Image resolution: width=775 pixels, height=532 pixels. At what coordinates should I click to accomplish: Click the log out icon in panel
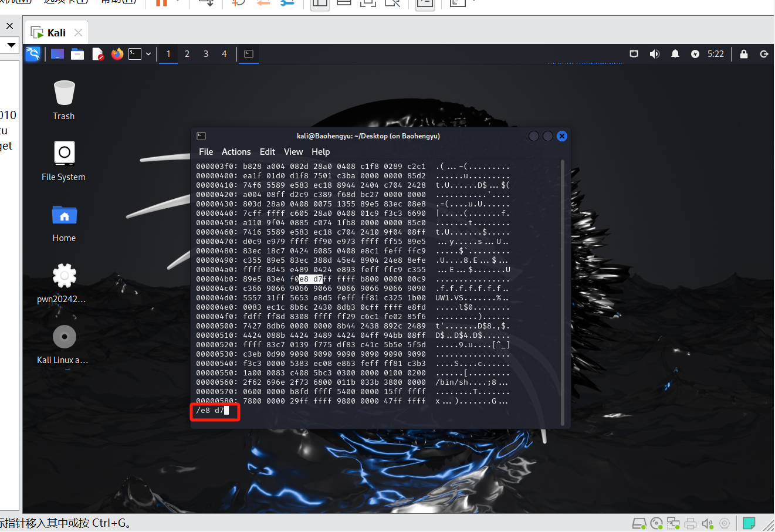764,54
